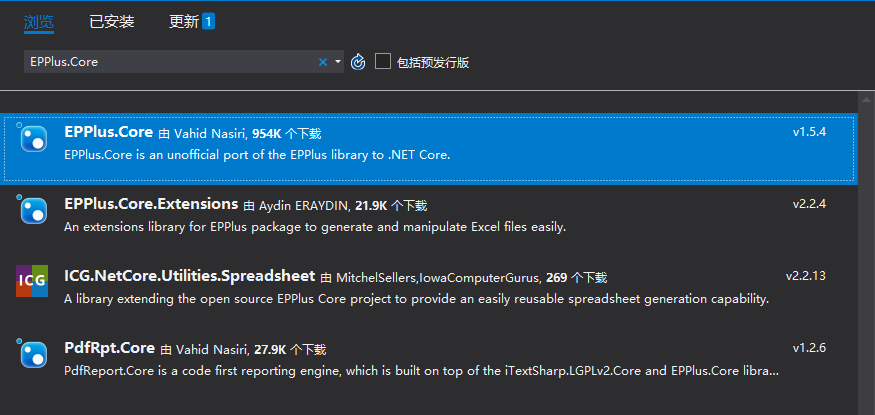Click the ICG spreadsheet generation description
The height and width of the screenshot is (415, 875).
tap(417, 299)
